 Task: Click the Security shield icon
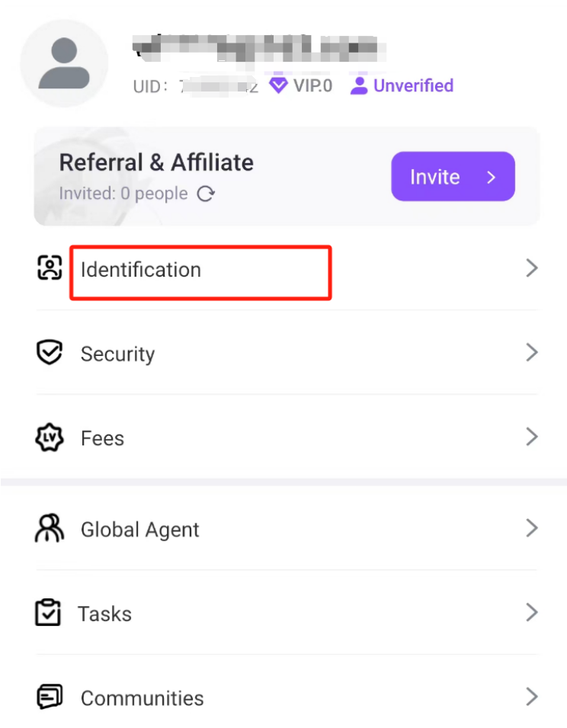(50, 353)
